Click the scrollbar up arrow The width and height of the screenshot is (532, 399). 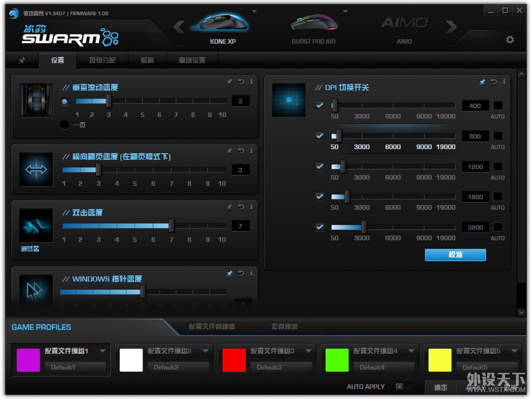[521, 74]
